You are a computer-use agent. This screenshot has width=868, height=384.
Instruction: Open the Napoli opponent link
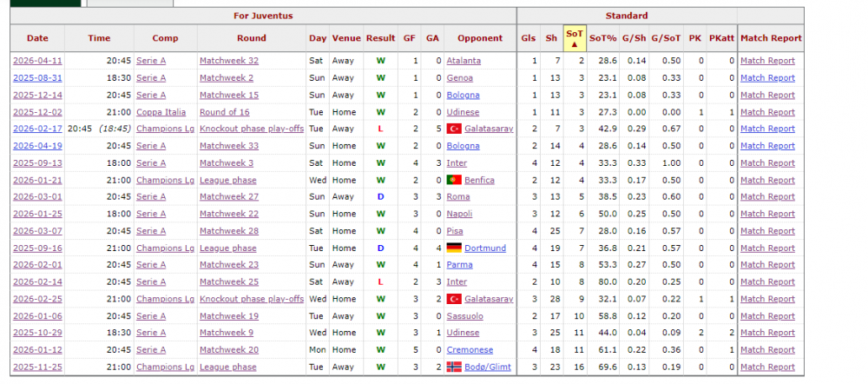pyautogui.click(x=459, y=214)
